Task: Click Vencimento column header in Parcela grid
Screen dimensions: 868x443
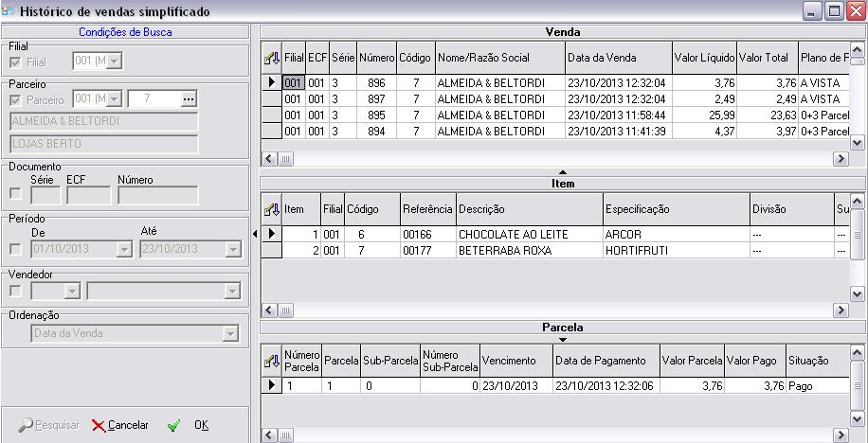Action: [515, 362]
